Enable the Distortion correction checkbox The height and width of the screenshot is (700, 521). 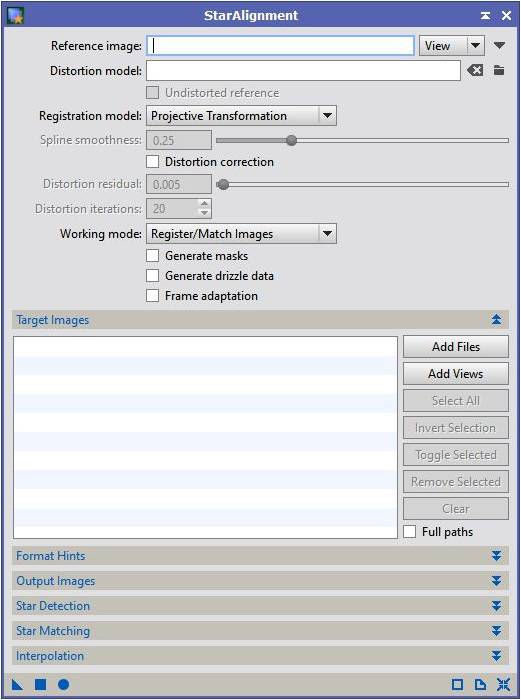point(153,162)
